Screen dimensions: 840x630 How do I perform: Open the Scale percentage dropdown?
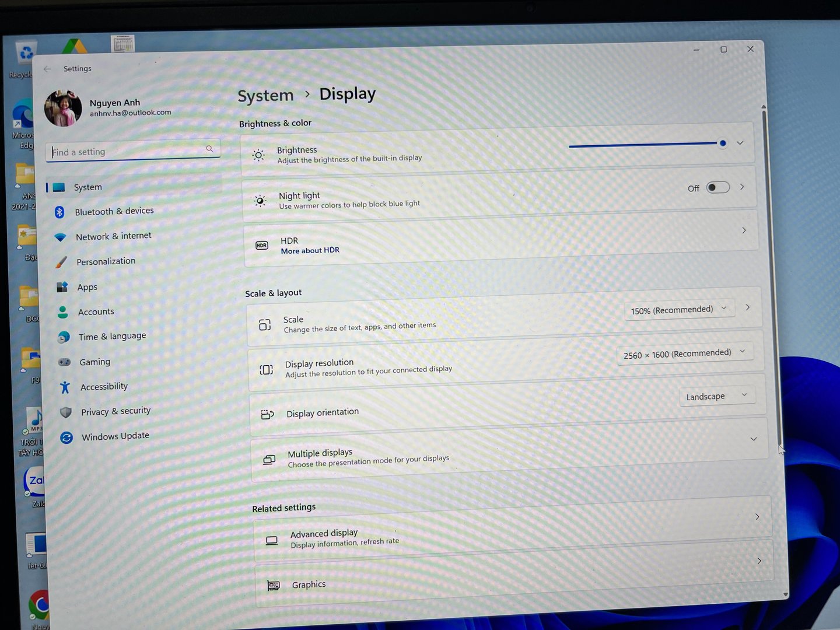678,310
